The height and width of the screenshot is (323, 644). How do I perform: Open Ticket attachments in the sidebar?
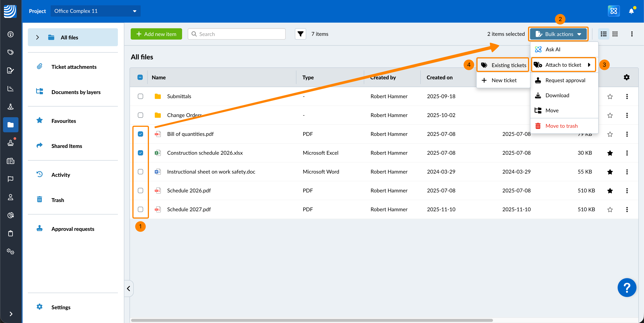pos(74,67)
